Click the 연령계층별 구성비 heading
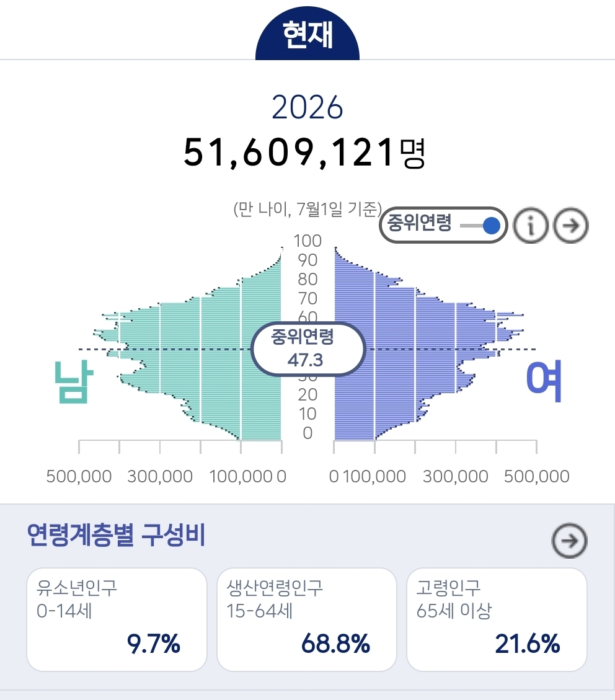This screenshot has width=615, height=700. 116,534
